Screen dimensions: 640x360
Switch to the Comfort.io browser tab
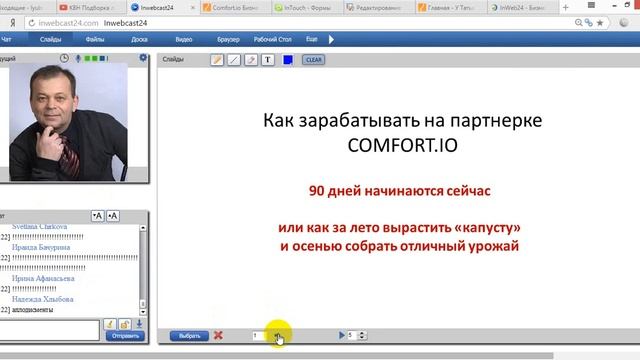pyautogui.click(x=236, y=7)
